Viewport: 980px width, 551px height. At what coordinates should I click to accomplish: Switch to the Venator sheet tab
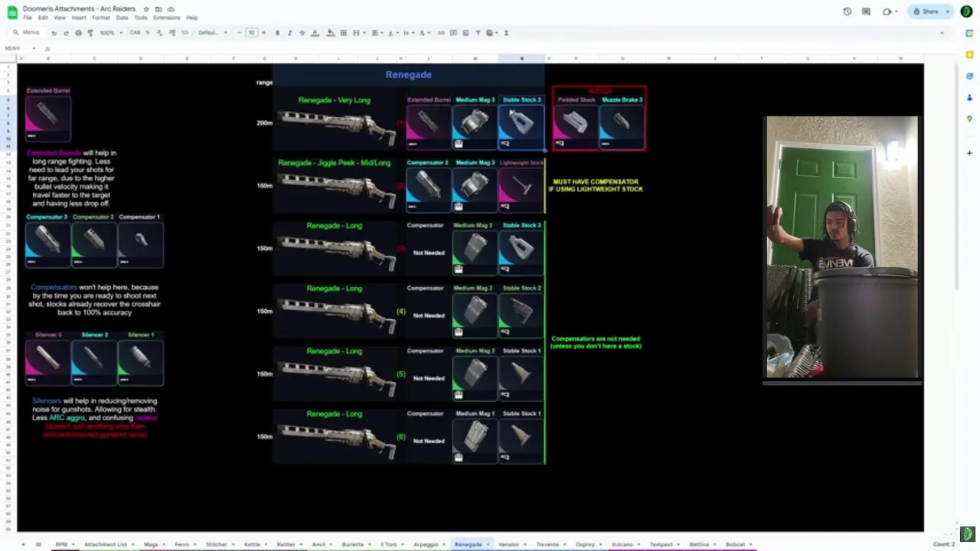[512, 544]
